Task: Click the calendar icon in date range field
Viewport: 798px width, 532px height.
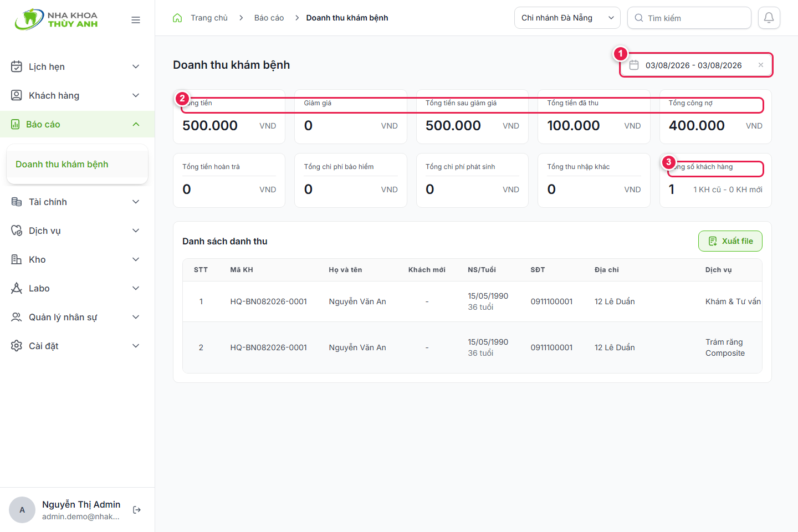Action: click(x=634, y=65)
